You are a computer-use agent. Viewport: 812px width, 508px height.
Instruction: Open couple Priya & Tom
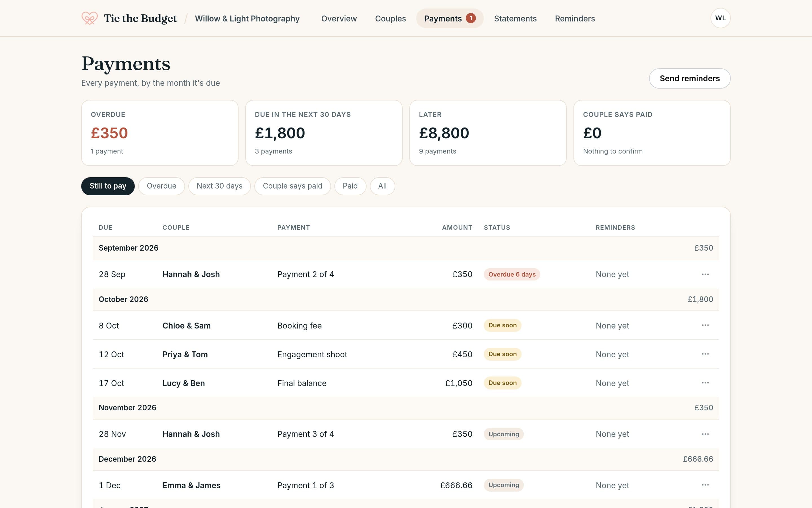pyautogui.click(x=185, y=354)
